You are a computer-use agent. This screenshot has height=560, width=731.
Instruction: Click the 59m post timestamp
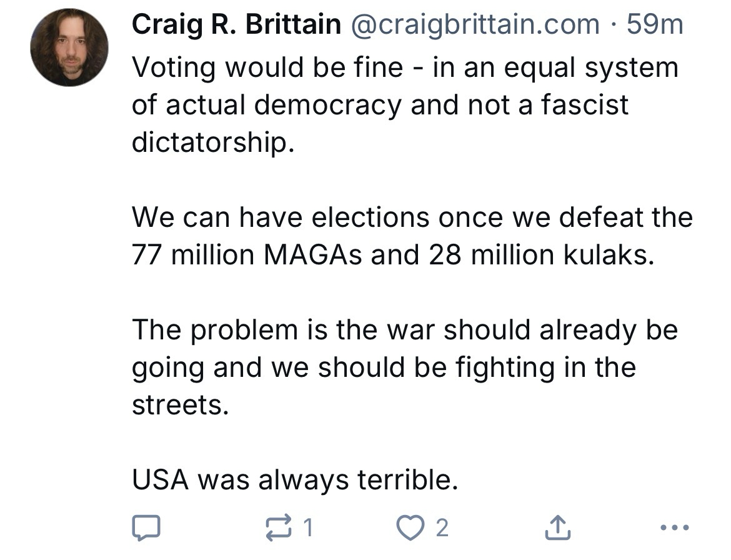coord(655,25)
